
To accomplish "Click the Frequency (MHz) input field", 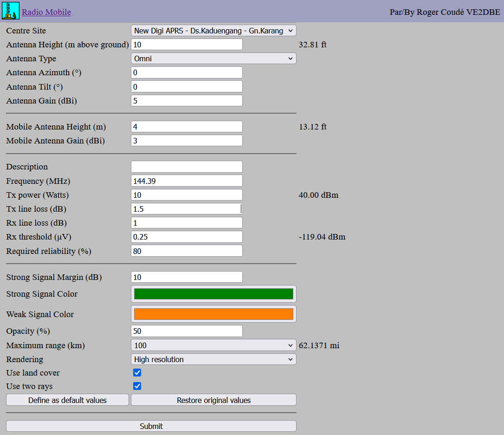I will (187, 181).
